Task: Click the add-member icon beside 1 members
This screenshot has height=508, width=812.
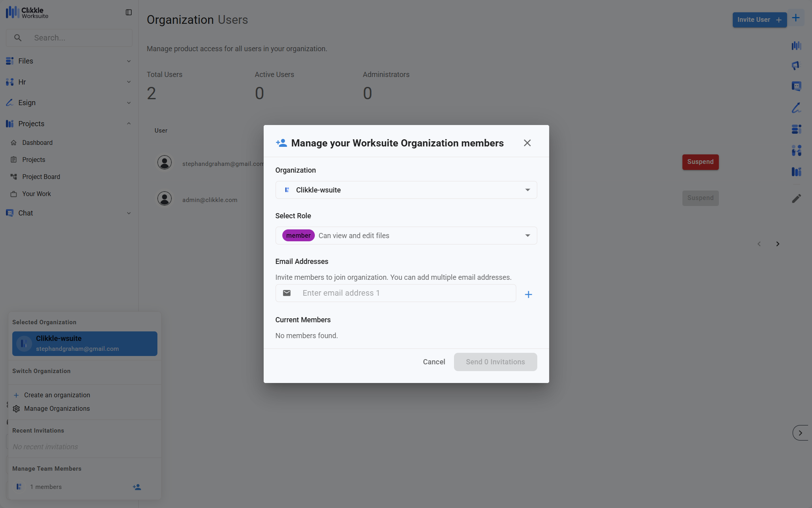Action: [137, 487]
